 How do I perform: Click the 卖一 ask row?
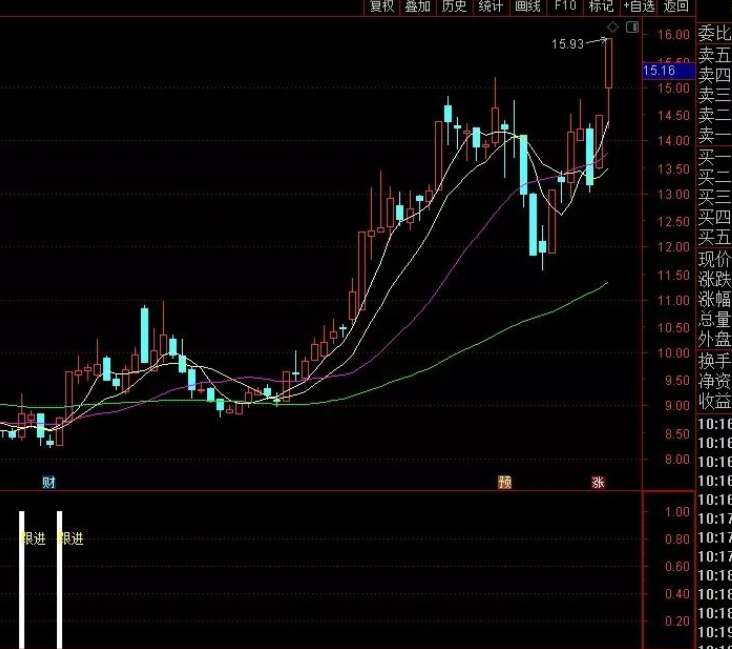pos(714,135)
